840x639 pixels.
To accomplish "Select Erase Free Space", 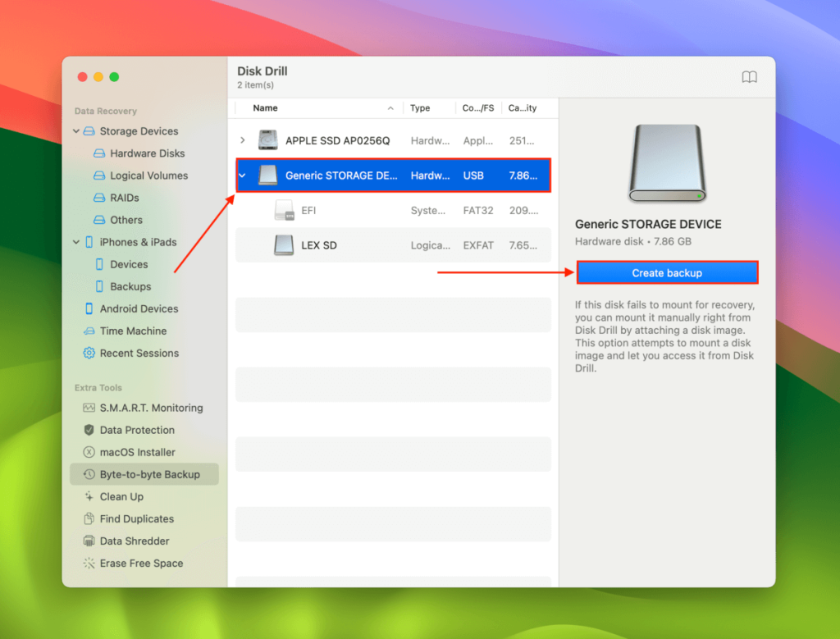I will pos(136,564).
